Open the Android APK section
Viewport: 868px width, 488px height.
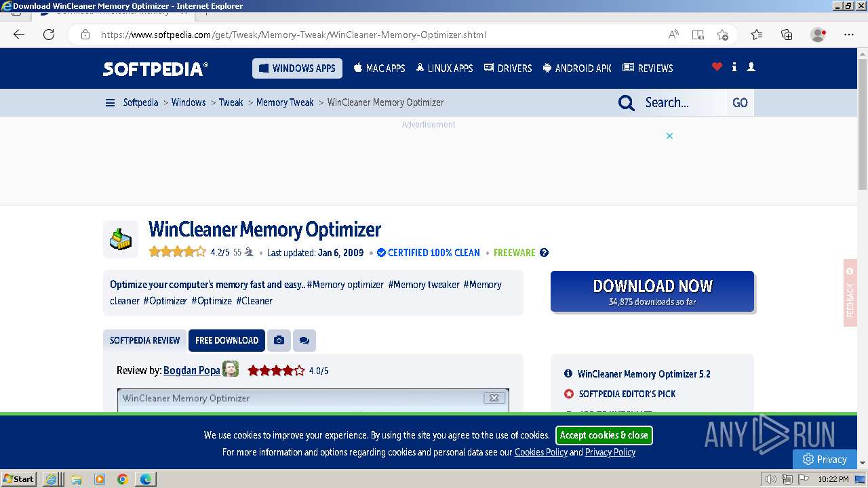(577, 68)
